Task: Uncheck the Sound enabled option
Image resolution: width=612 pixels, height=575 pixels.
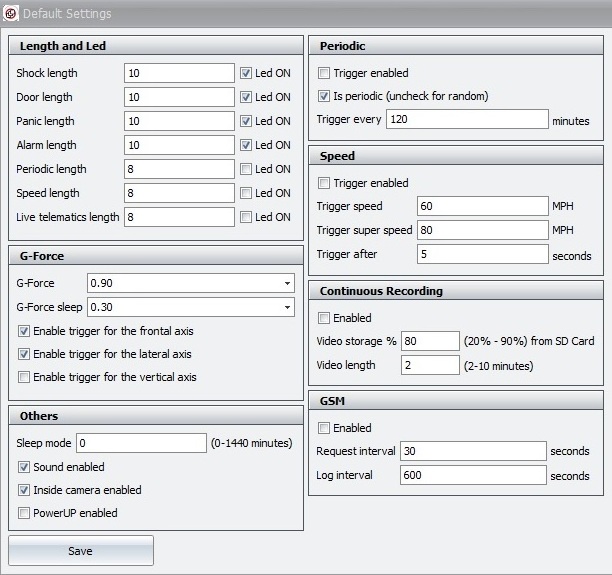Action: pos(24,467)
